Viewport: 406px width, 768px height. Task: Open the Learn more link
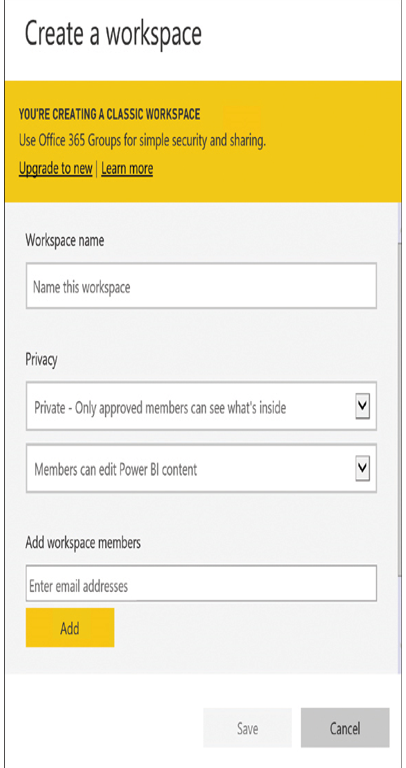(127, 168)
